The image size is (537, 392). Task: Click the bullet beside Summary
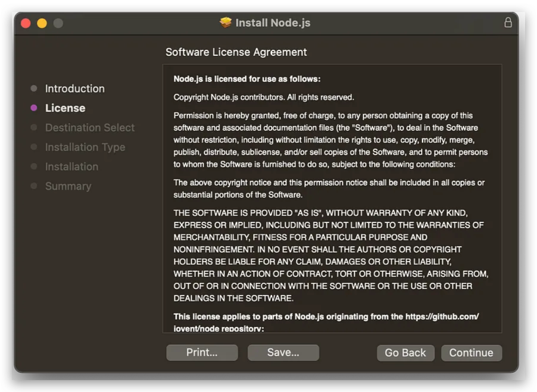pyautogui.click(x=34, y=186)
